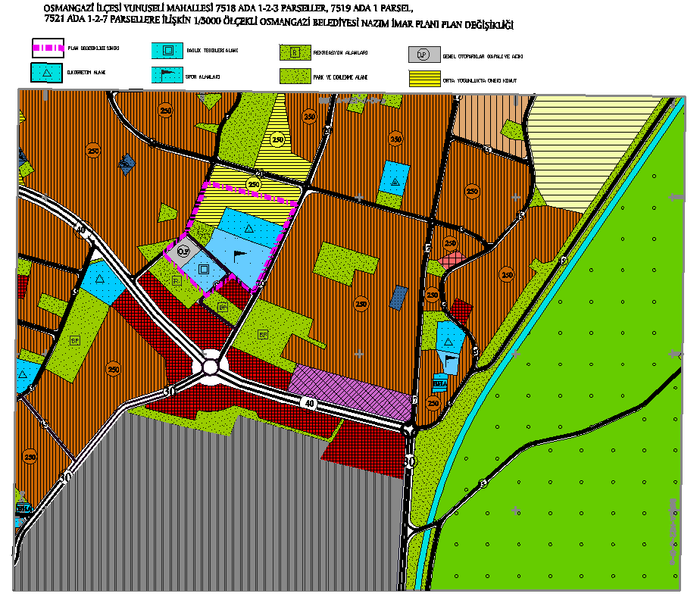Click the education area triangle legend symbol
This screenshot has height=600, width=700.
tap(46, 73)
